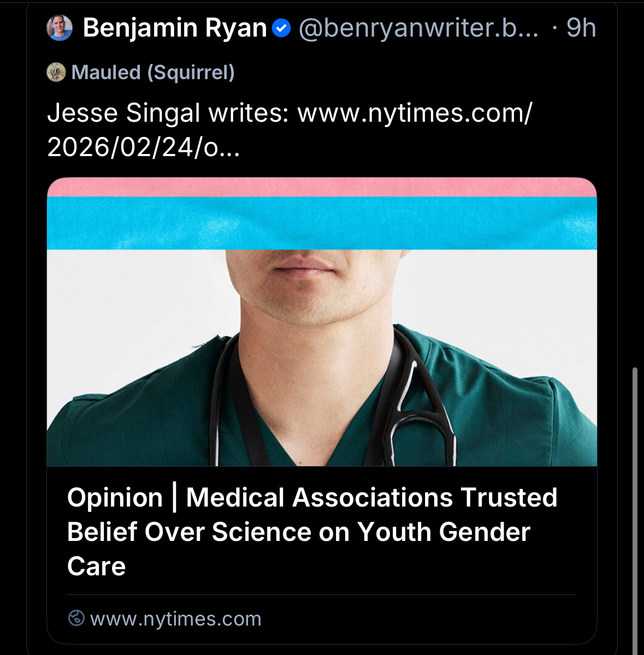The height and width of the screenshot is (655, 644).
Task: Click the word "Opinion" in the card title
Action: point(115,498)
